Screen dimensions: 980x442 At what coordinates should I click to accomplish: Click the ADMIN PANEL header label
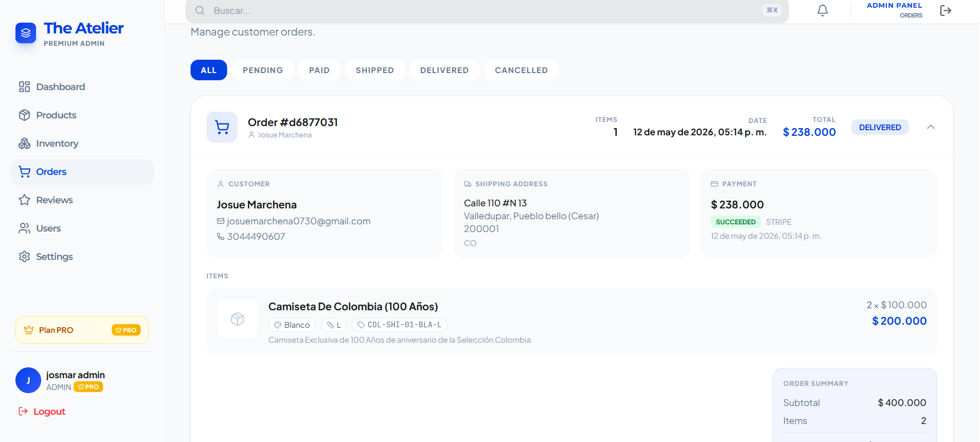tap(895, 6)
